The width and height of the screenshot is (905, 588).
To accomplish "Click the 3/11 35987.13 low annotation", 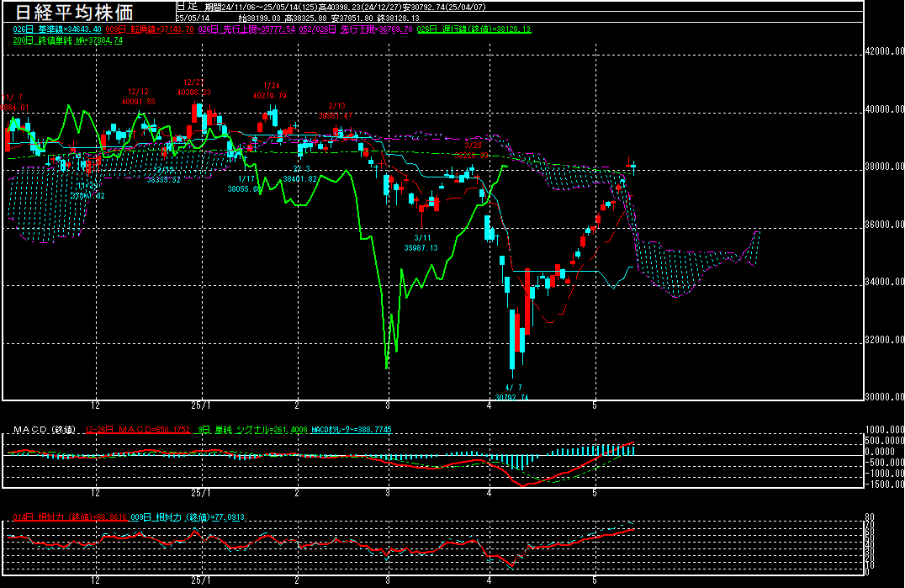I will click(x=421, y=243).
